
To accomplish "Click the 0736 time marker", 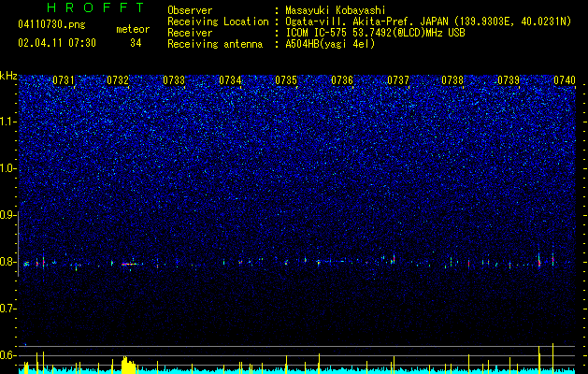I will (x=342, y=79).
